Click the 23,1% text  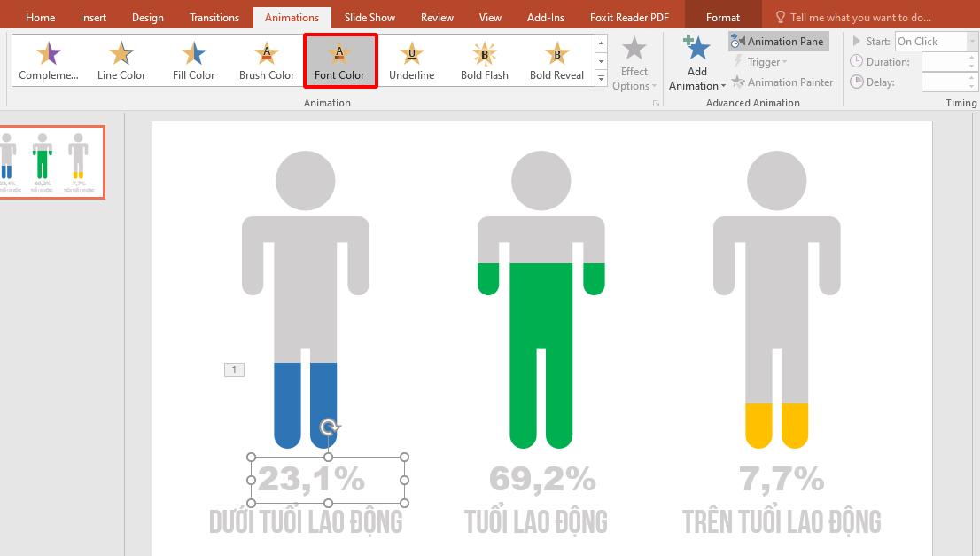311,480
